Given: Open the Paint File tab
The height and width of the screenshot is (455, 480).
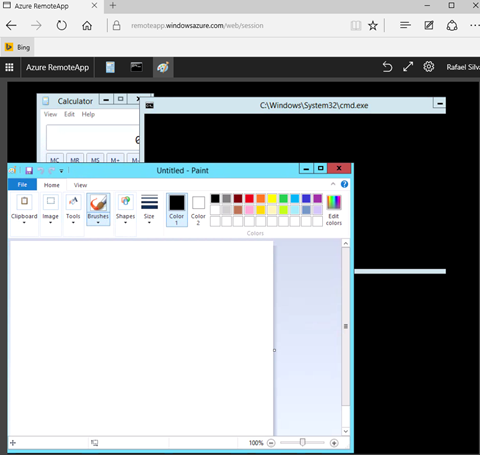Looking at the screenshot, I should [22, 185].
